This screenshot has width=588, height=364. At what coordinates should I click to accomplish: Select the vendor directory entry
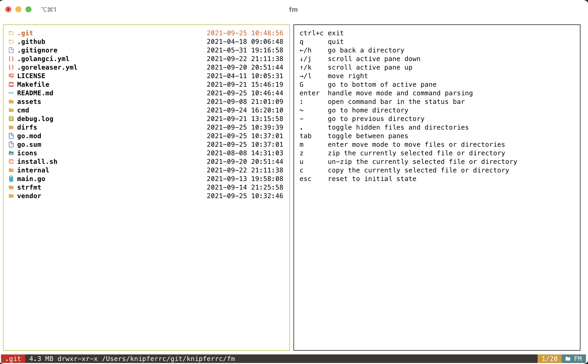(29, 196)
